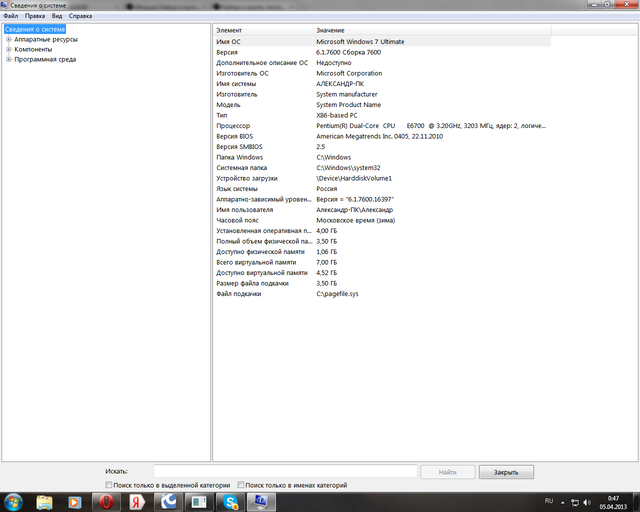Click the System Information taskbar icon
640x512 pixels.
coord(262,501)
